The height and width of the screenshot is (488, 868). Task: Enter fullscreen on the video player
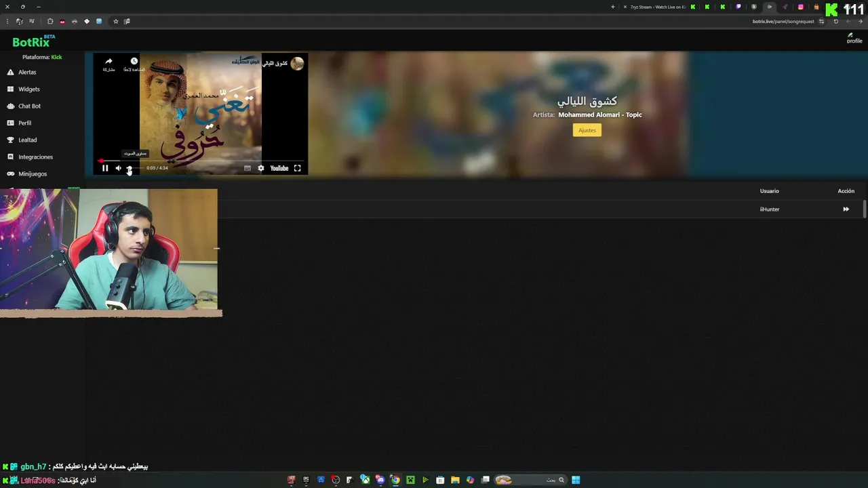(x=297, y=168)
